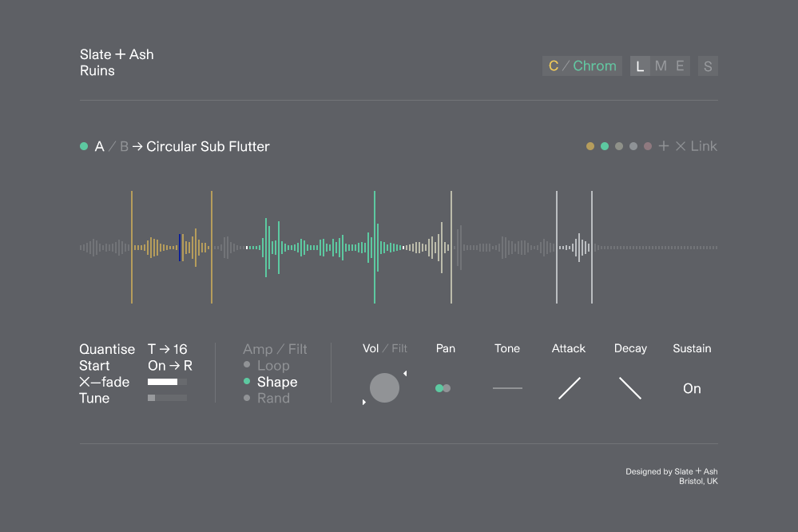Toggle Sustain On
This screenshot has width=798, height=532.
coord(692,388)
